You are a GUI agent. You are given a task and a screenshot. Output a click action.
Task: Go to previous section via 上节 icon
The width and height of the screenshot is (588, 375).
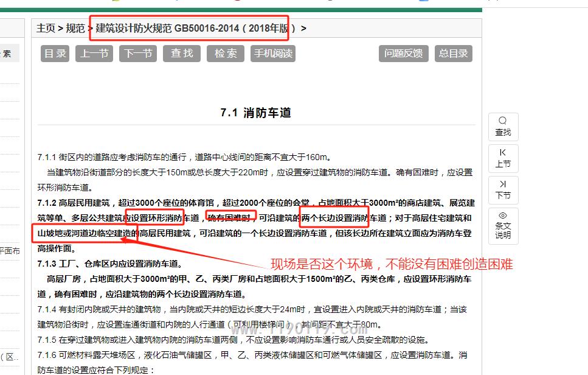click(503, 152)
